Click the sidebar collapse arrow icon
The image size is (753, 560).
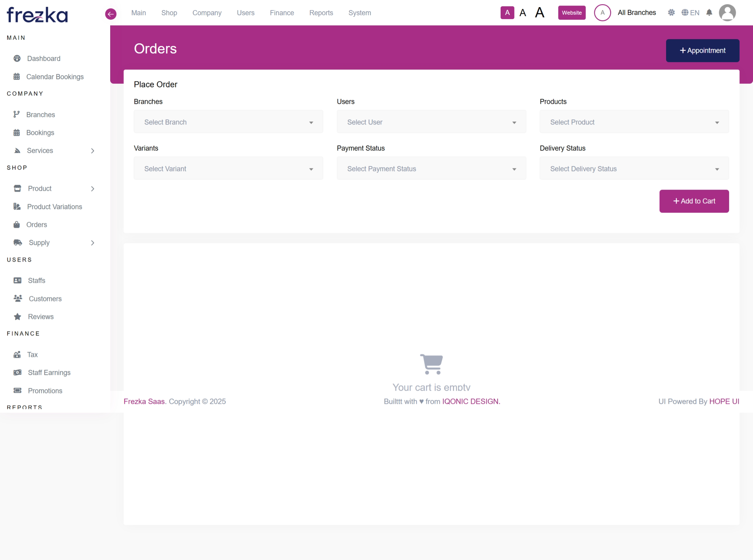click(x=111, y=14)
